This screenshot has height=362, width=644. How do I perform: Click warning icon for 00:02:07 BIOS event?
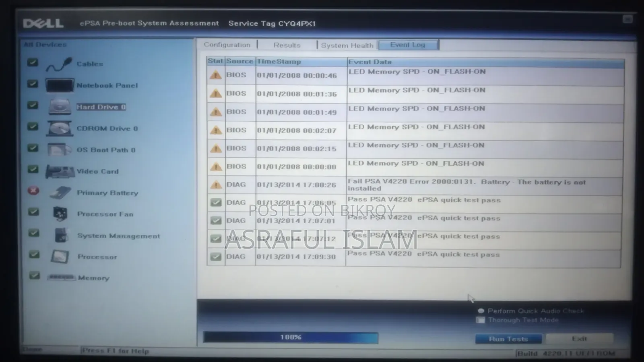(x=216, y=130)
